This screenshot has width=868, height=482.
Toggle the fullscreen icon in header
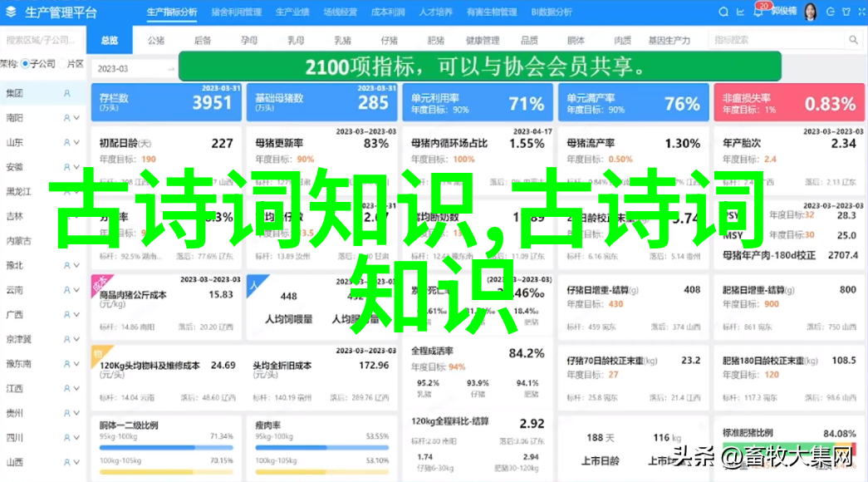[x=862, y=12]
